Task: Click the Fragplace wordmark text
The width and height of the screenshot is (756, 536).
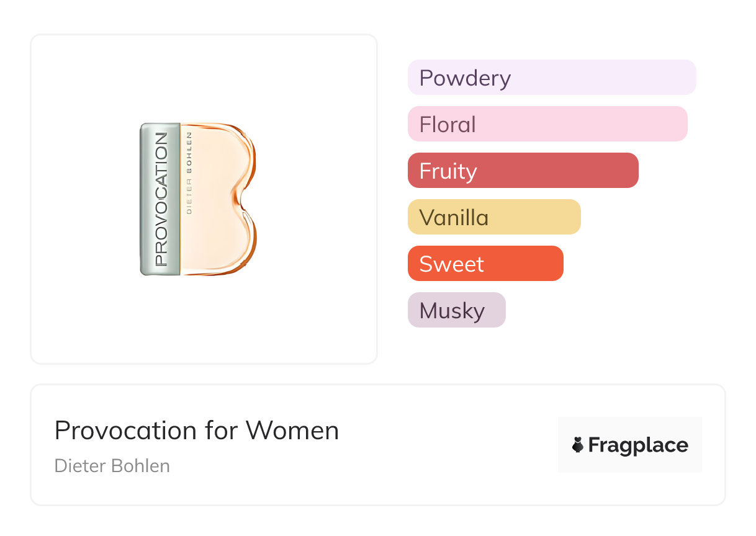Action: tap(638, 445)
